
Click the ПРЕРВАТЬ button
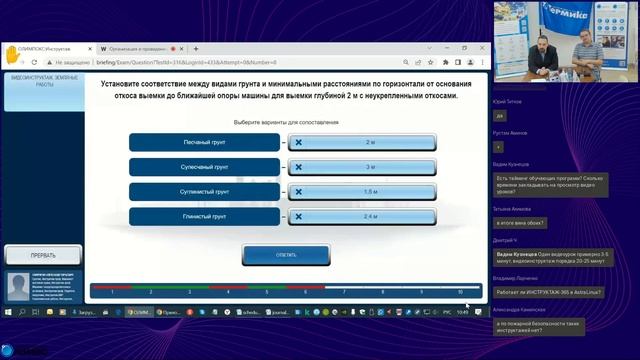point(43,255)
